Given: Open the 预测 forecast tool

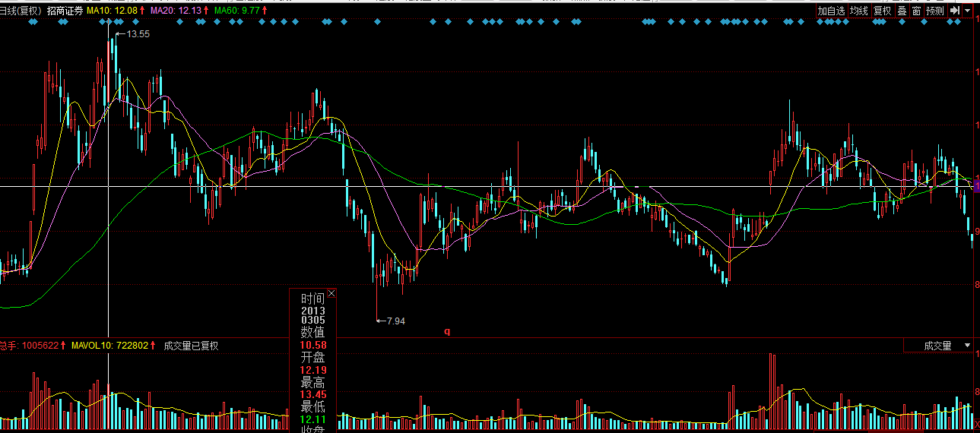Looking at the screenshot, I should pos(935,11).
